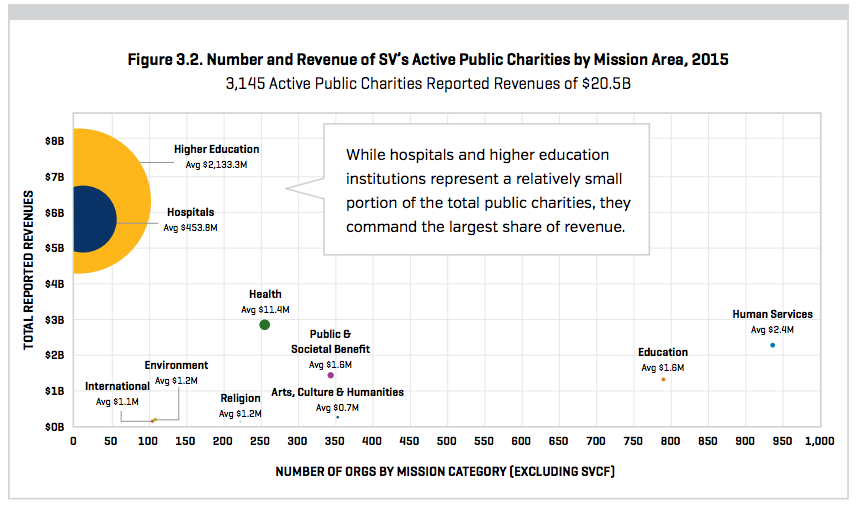Click the '1,000' x-axis tick

click(x=819, y=441)
